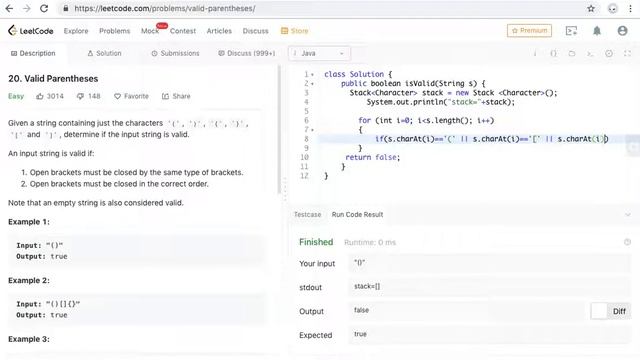Open the Java language dropdown
Viewport: 640px width, 360px height.
319,53
